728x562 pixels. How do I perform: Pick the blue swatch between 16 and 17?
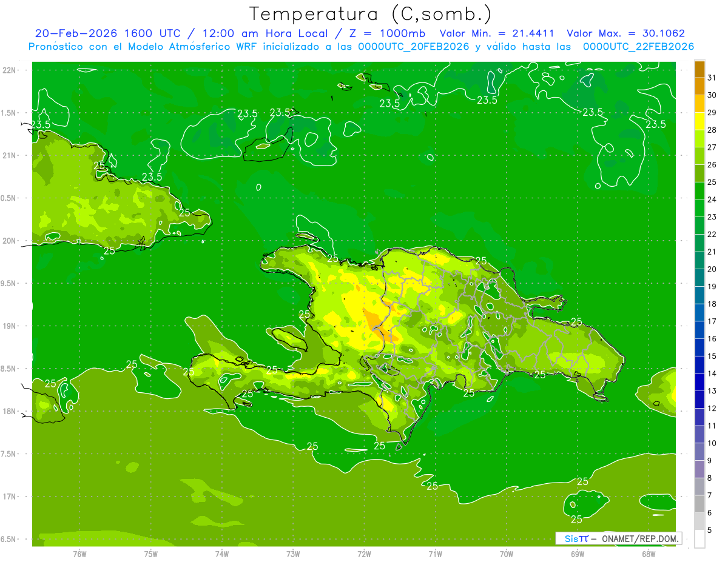click(699, 330)
